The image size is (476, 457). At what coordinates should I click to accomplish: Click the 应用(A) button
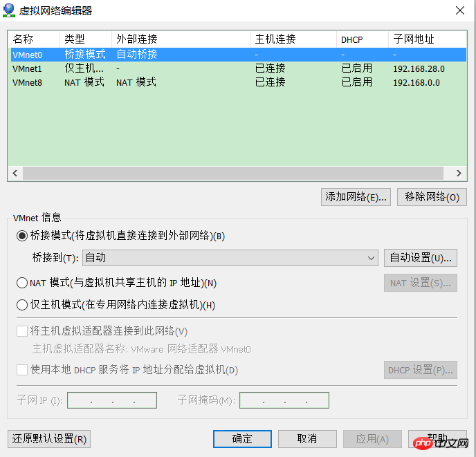click(x=372, y=439)
